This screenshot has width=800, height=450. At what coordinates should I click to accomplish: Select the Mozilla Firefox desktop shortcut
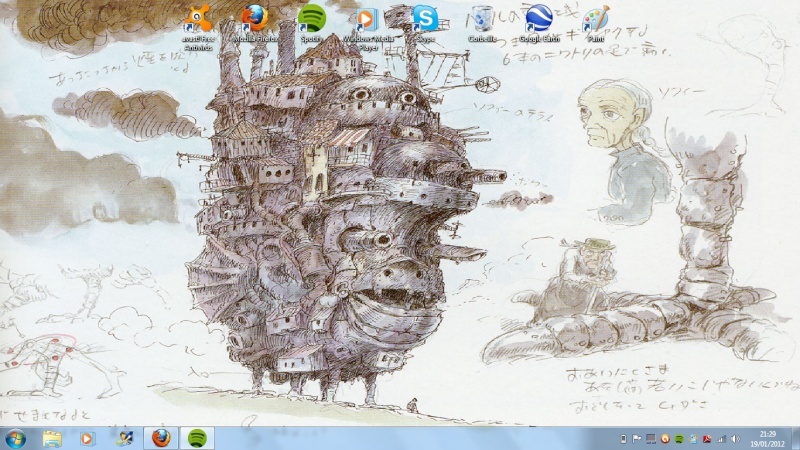(x=255, y=23)
